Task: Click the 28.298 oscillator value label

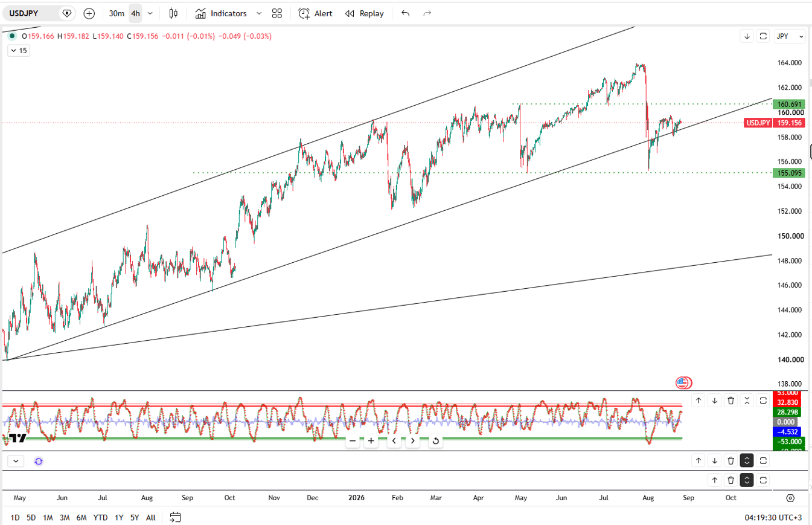Action: tap(788, 412)
